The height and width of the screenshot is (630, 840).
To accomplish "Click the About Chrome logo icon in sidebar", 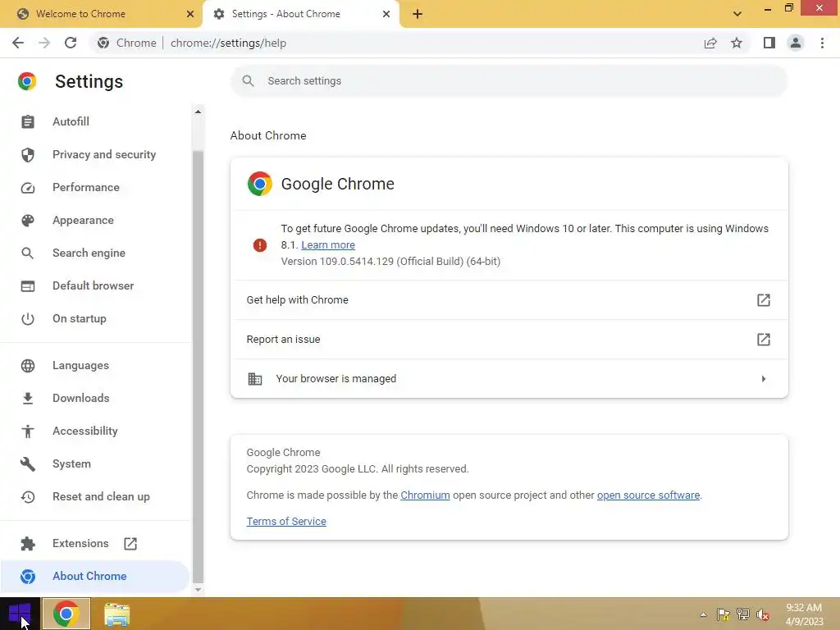I will 28,577.
